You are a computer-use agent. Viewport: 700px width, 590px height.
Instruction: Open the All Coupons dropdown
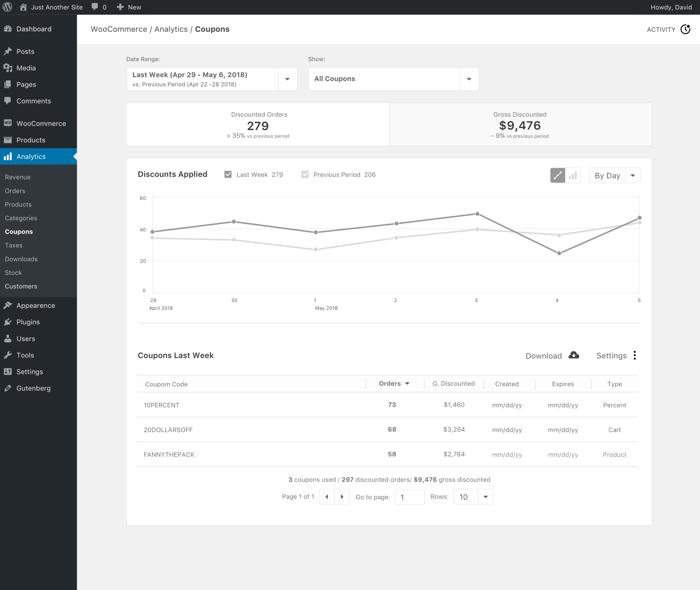click(469, 78)
